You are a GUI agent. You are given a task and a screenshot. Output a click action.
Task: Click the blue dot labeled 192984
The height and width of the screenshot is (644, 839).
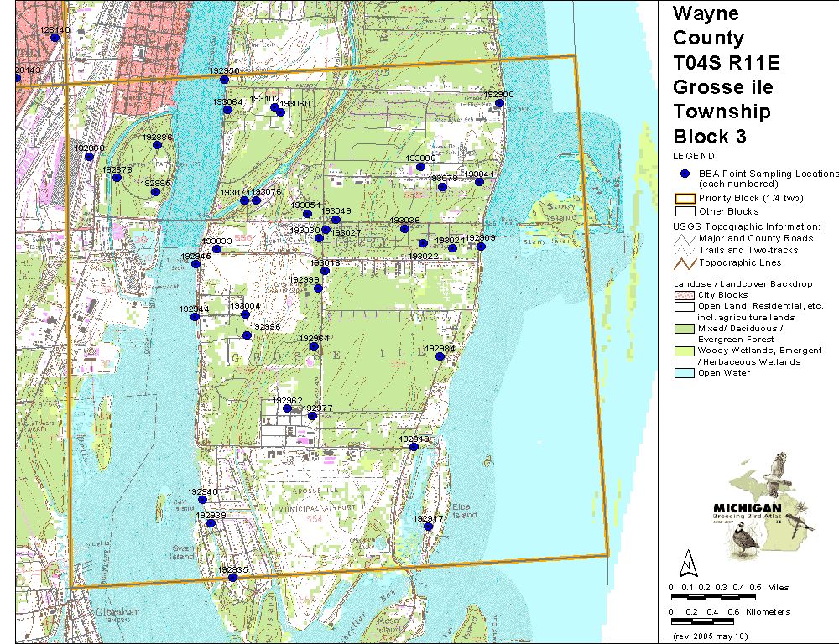pos(440,356)
